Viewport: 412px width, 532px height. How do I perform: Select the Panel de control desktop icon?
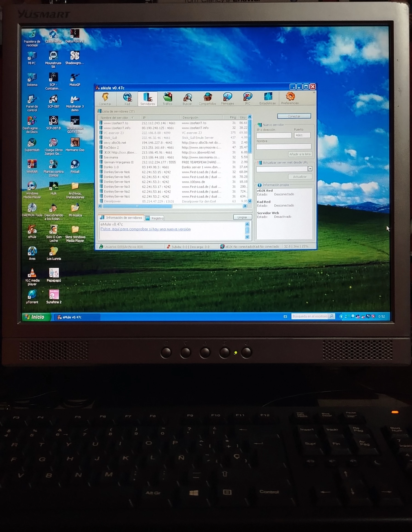(x=32, y=103)
